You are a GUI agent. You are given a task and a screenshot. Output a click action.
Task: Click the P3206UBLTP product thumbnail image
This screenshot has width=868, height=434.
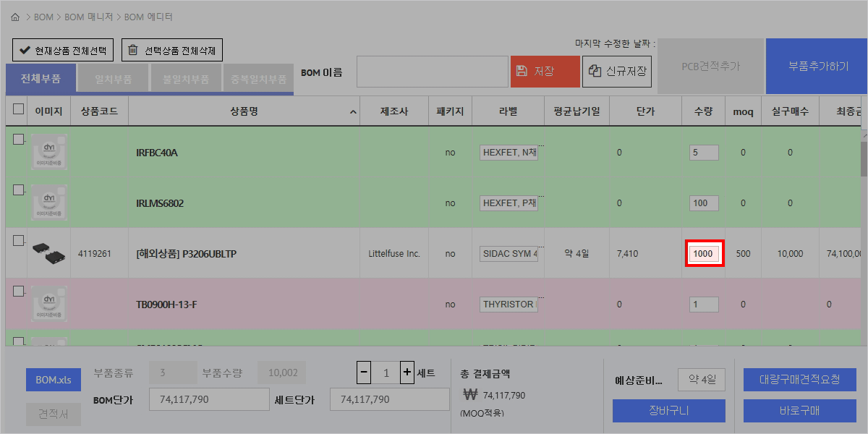[x=48, y=253]
